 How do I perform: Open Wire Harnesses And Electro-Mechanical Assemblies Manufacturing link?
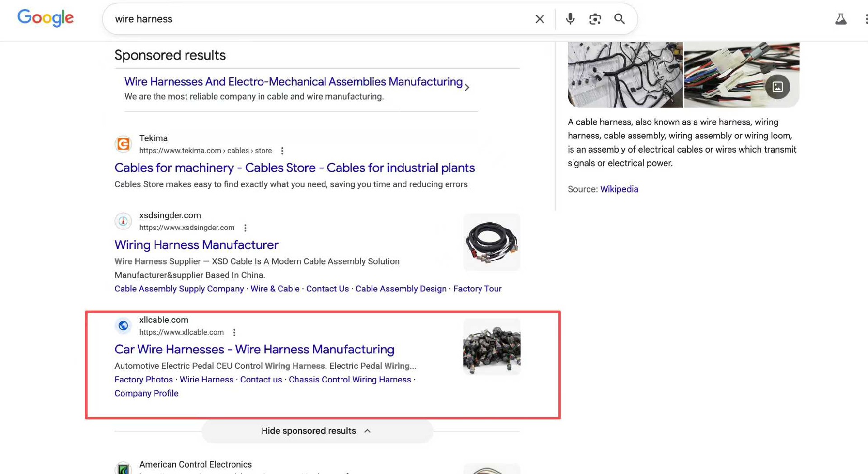(293, 82)
